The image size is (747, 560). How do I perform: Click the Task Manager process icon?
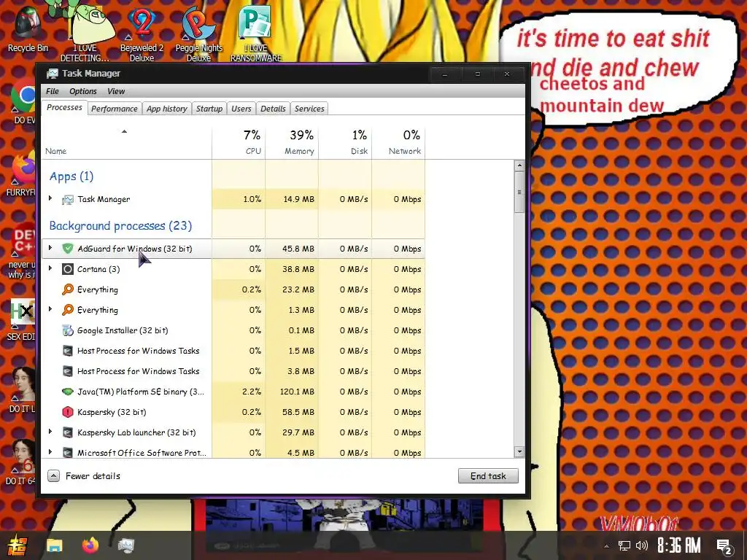point(68,200)
